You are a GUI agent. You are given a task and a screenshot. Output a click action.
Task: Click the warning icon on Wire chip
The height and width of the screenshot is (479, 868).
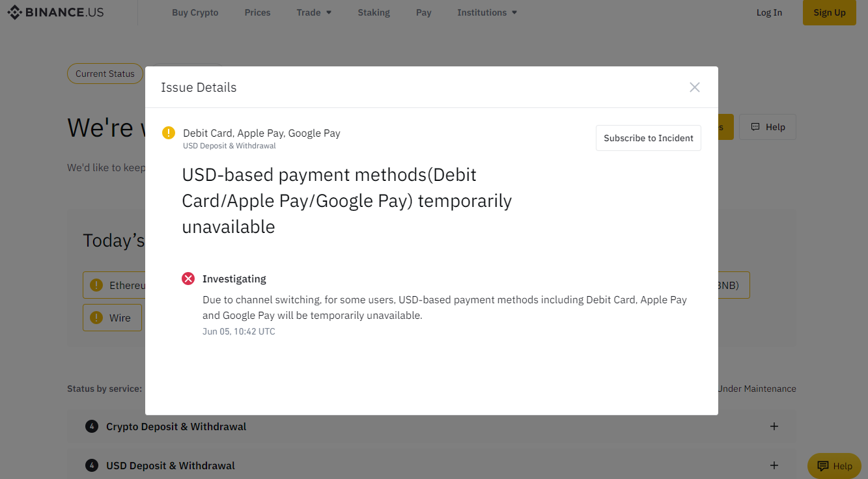(x=96, y=318)
